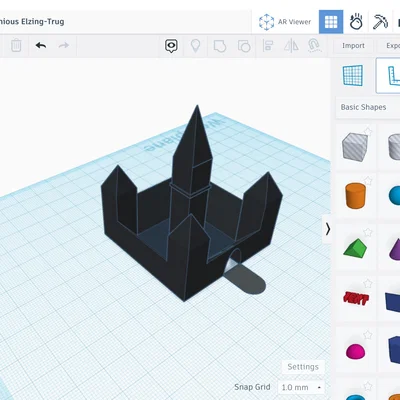Pick the red Text shape
400x400 pixels.
click(x=356, y=298)
